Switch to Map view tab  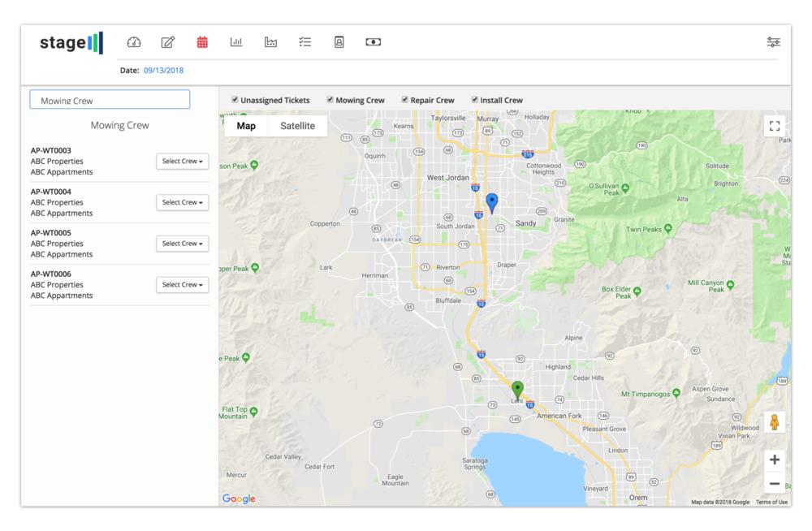pyautogui.click(x=246, y=126)
